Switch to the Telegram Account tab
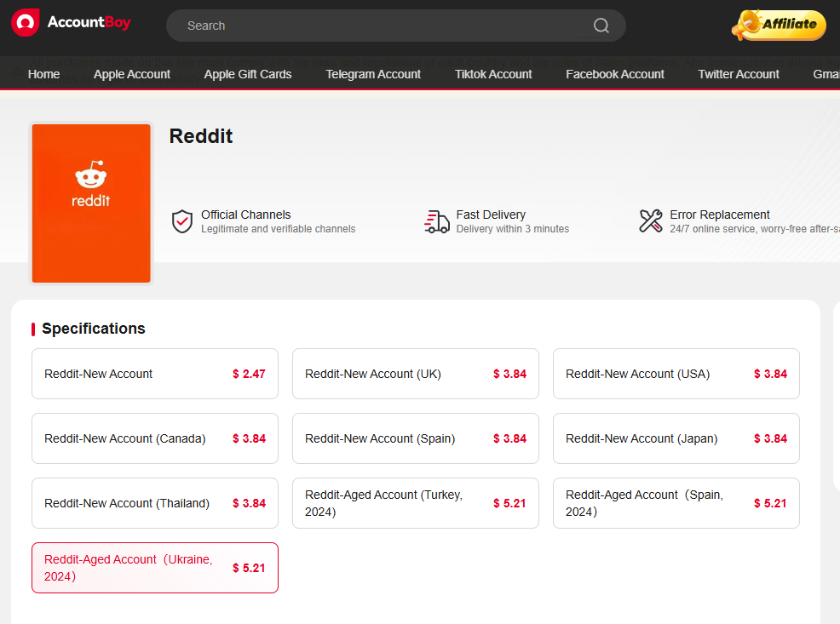 [x=373, y=74]
